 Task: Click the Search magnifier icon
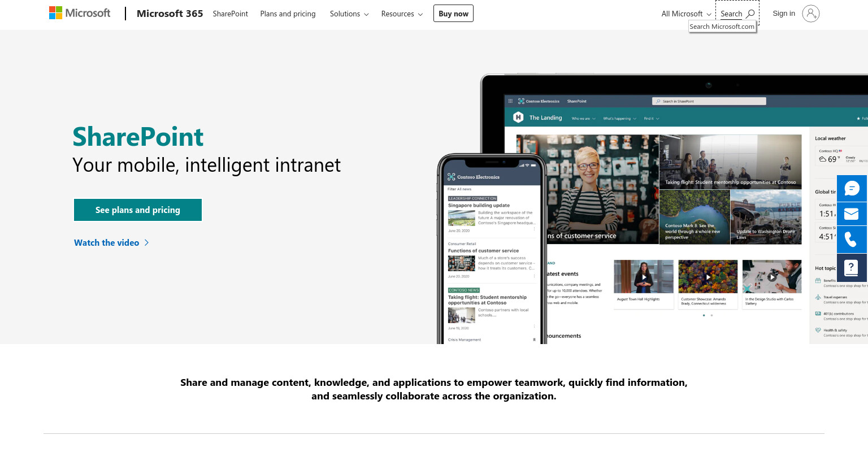tap(750, 14)
